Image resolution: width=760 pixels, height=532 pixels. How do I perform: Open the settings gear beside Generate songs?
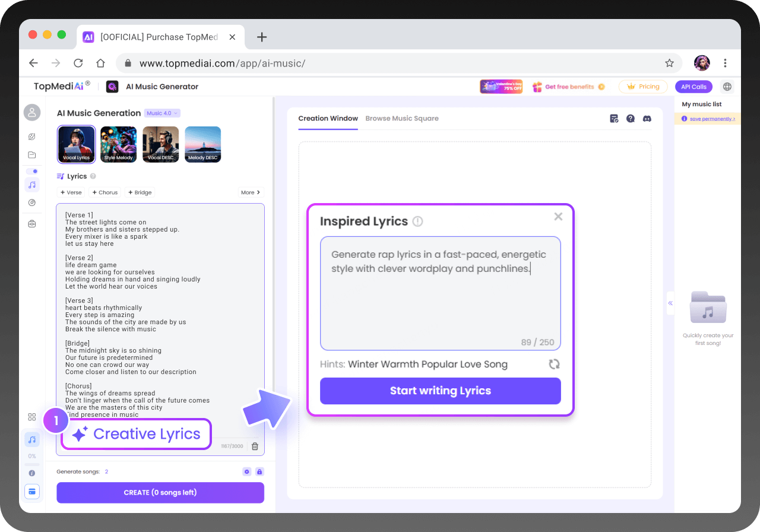pos(247,471)
